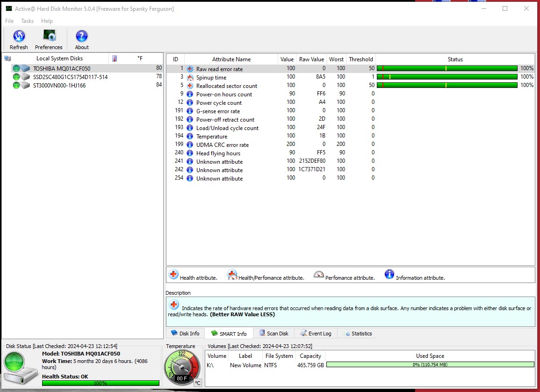
Task: Select the TOSHIBA MQ01ACF050 disk
Action: click(x=62, y=68)
